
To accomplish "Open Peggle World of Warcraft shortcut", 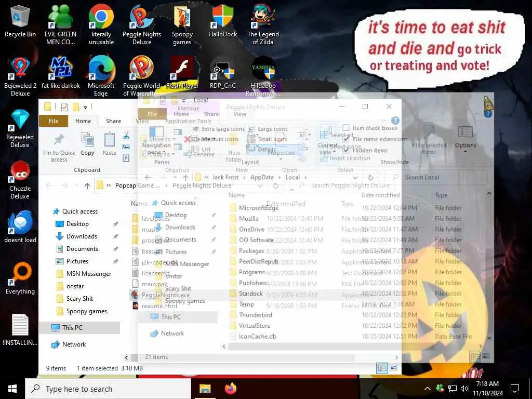I will [142, 77].
